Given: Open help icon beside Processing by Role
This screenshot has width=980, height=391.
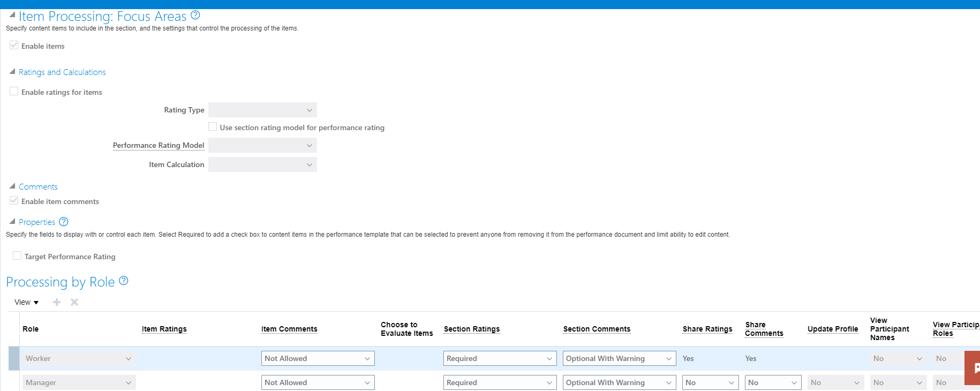Looking at the screenshot, I should pos(124,281).
